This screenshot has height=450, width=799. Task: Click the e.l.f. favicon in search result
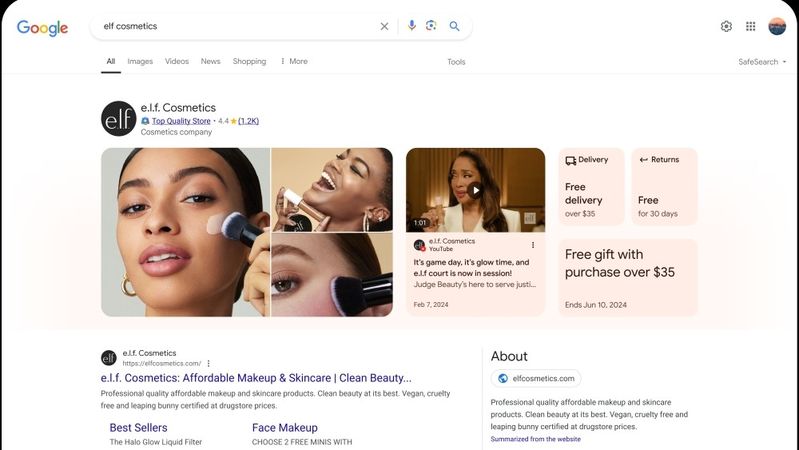coord(109,358)
